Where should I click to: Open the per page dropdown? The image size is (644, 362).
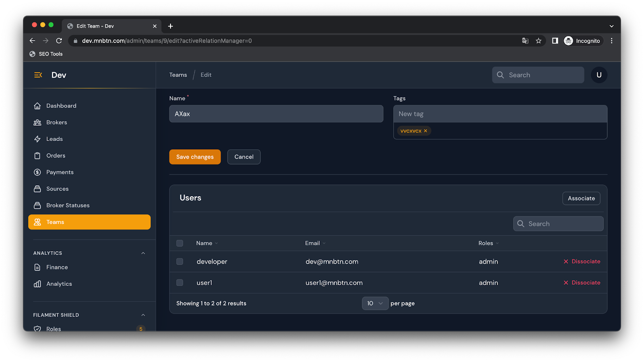(x=375, y=303)
